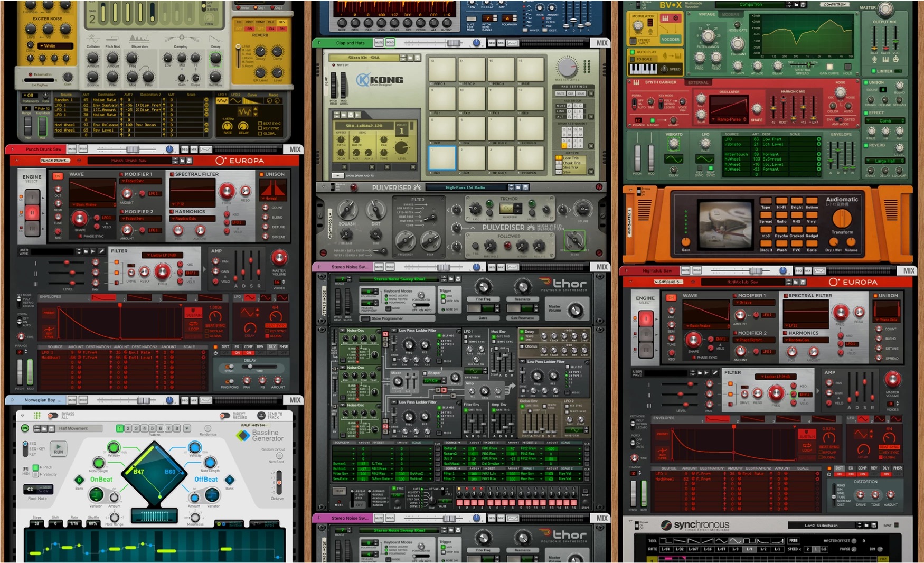The width and height of the screenshot is (924, 563).
Task: Expand the Norwegian Boy track strip
Action: tap(13, 400)
